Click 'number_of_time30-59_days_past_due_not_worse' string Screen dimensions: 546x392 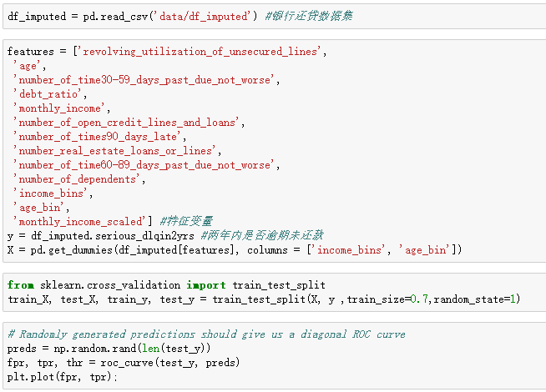pyautogui.click(x=144, y=80)
